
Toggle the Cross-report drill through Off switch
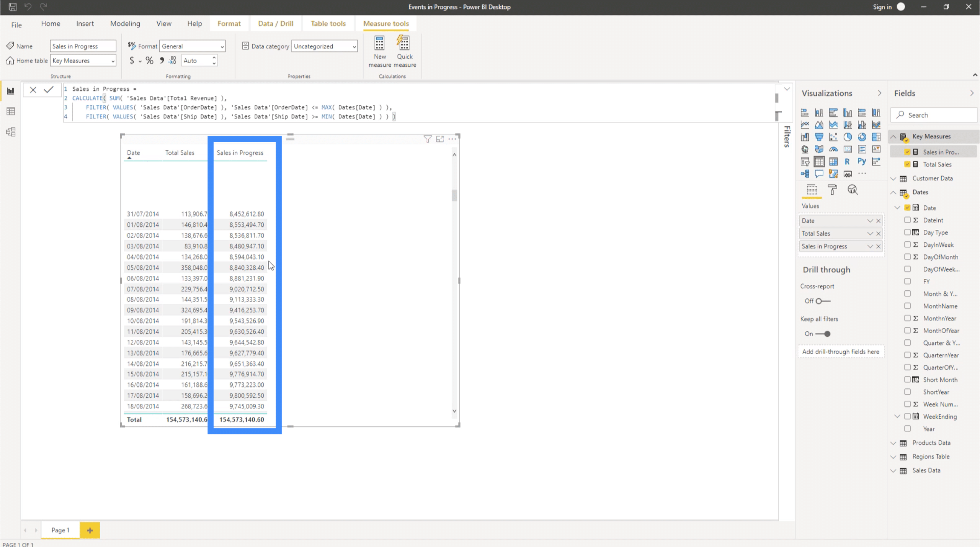point(822,300)
